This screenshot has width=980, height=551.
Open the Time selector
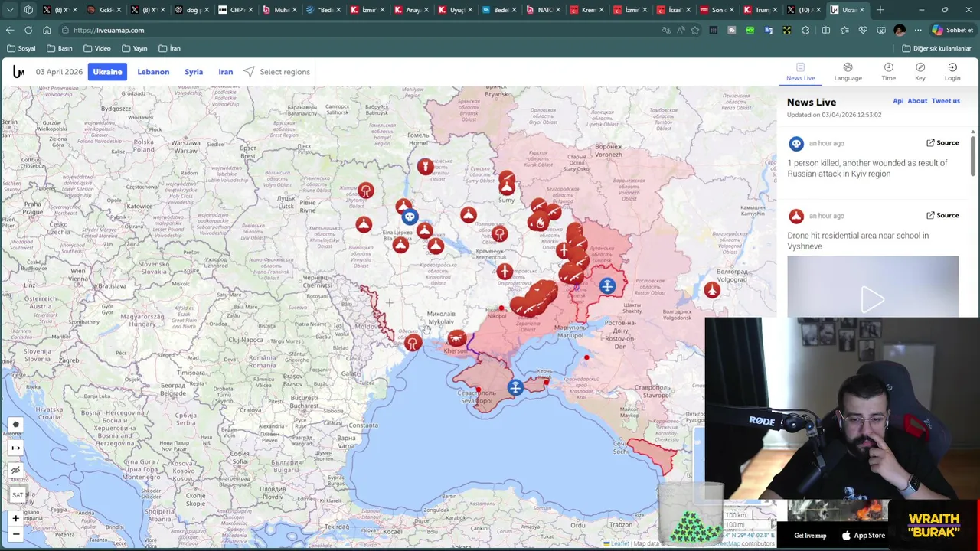pos(888,72)
